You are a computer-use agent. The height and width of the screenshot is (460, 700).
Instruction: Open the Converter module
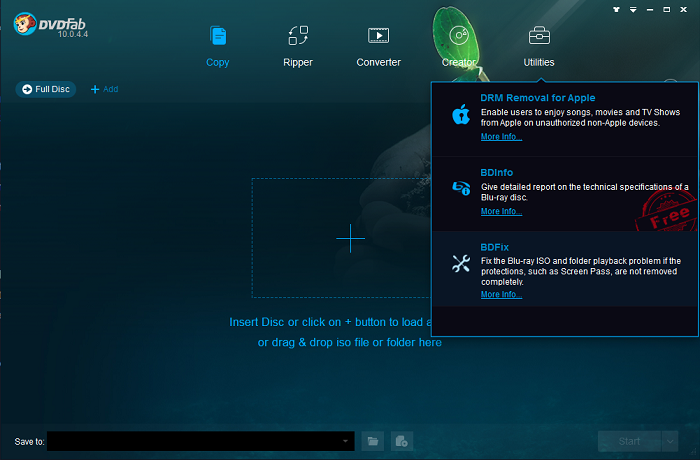tap(378, 47)
